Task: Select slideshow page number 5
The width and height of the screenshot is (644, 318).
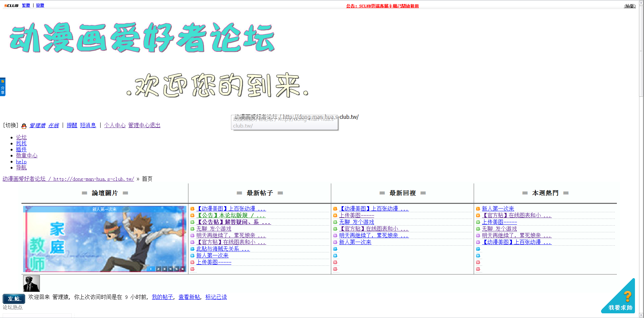Action: coord(176,269)
